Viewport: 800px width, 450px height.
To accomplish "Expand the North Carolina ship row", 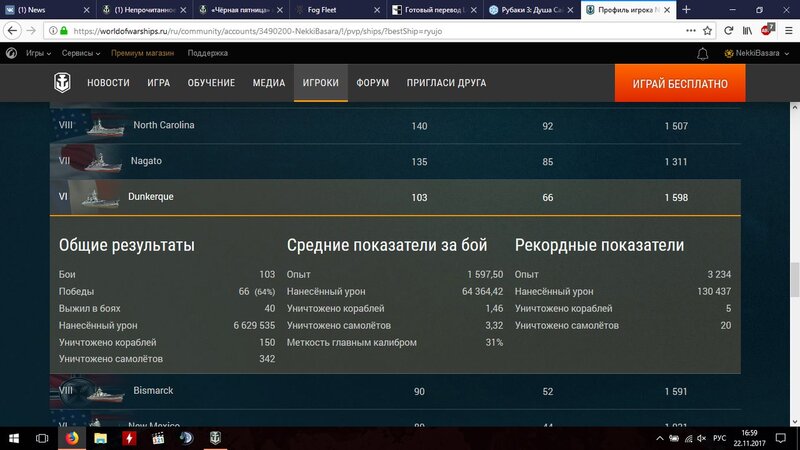I will click(x=400, y=126).
